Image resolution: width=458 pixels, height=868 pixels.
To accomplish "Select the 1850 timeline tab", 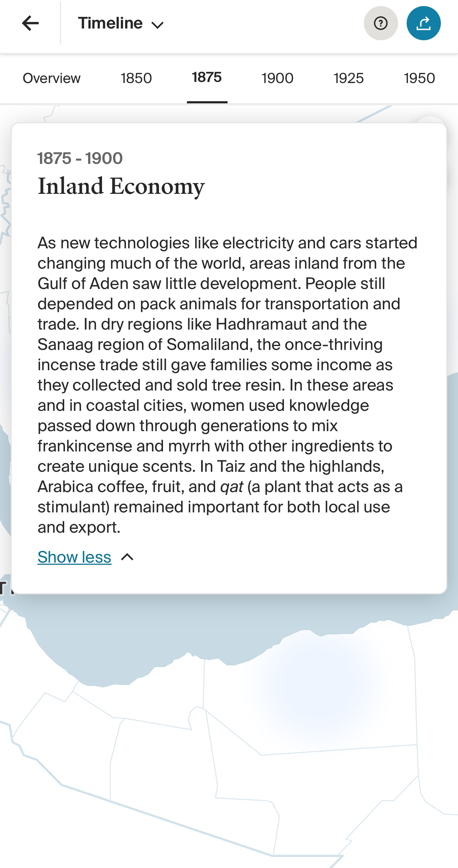I will (x=136, y=78).
